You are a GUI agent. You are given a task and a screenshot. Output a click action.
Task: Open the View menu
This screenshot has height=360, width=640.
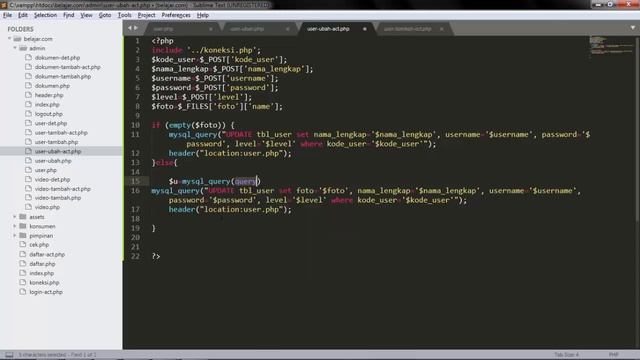tap(86, 15)
